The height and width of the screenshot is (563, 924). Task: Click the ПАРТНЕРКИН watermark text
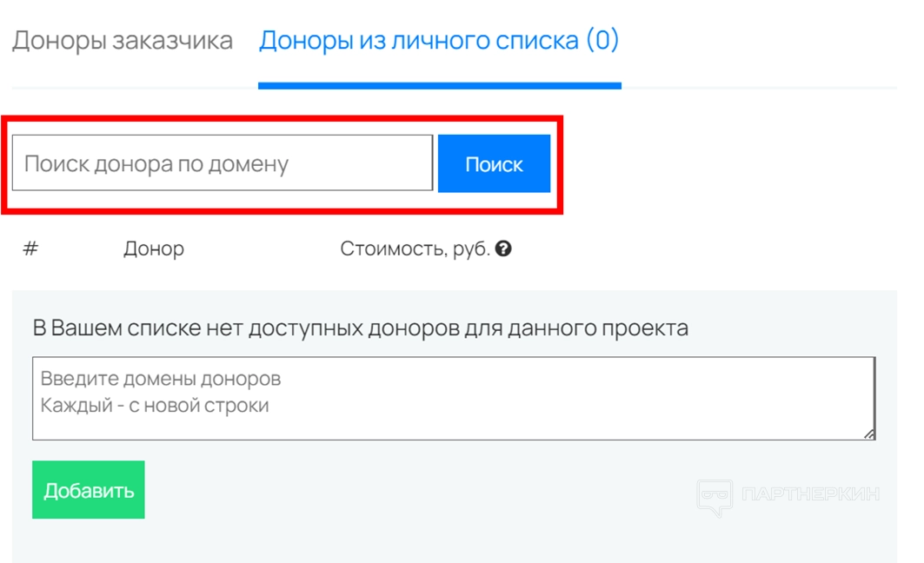click(810, 494)
